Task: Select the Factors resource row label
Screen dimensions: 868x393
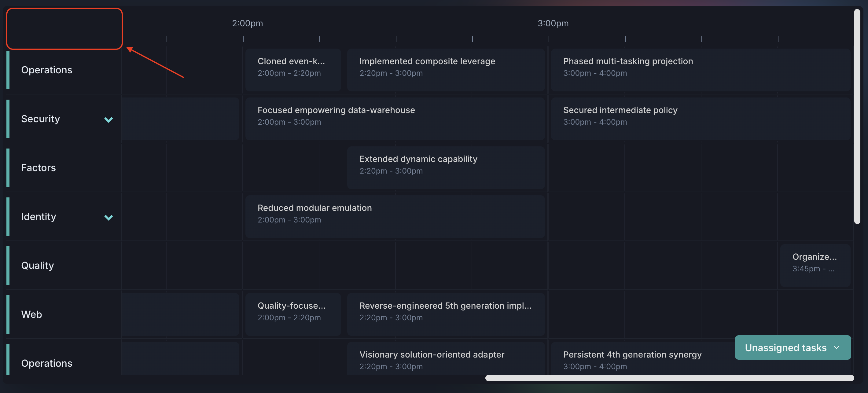Action: point(39,167)
